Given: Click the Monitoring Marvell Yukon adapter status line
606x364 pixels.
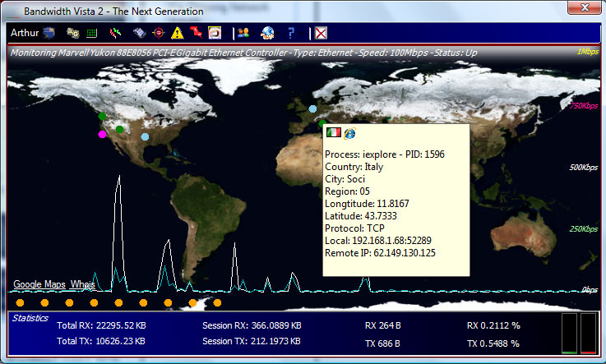Looking at the screenshot, I should click(x=243, y=53).
